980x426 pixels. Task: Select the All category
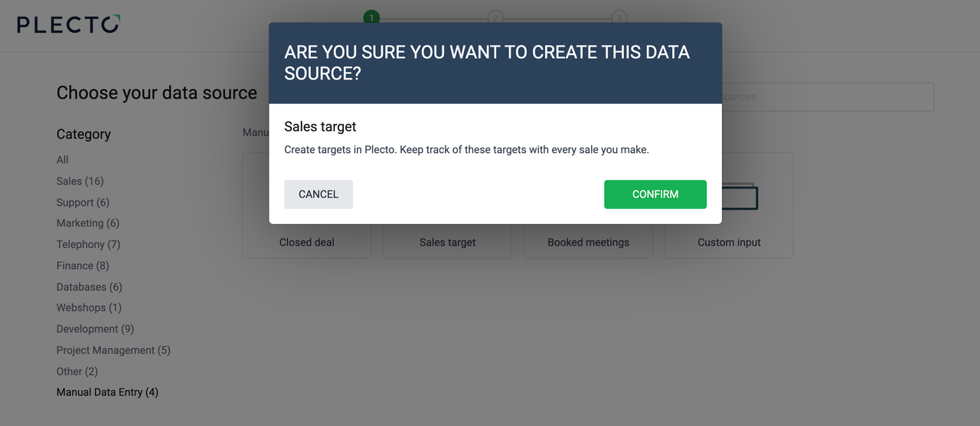[x=62, y=160]
